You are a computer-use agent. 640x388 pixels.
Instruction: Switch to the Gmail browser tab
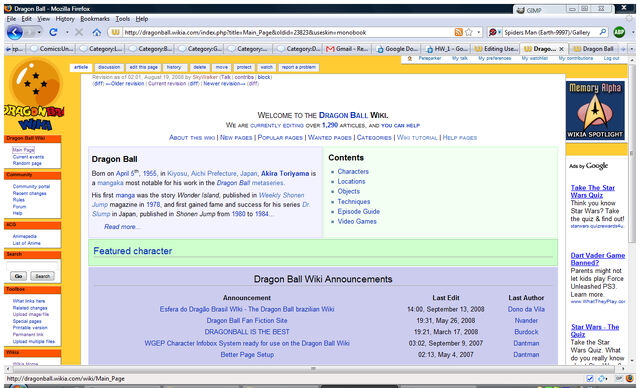coord(347,49)
